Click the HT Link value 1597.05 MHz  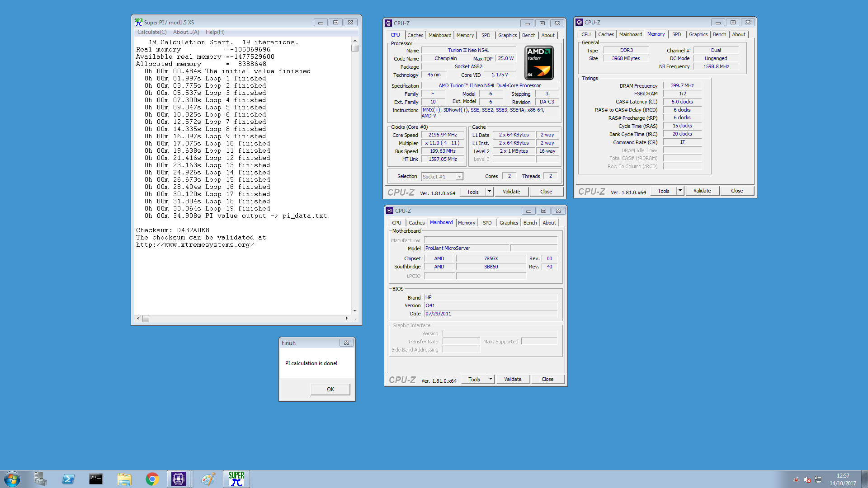pos(443,160)
